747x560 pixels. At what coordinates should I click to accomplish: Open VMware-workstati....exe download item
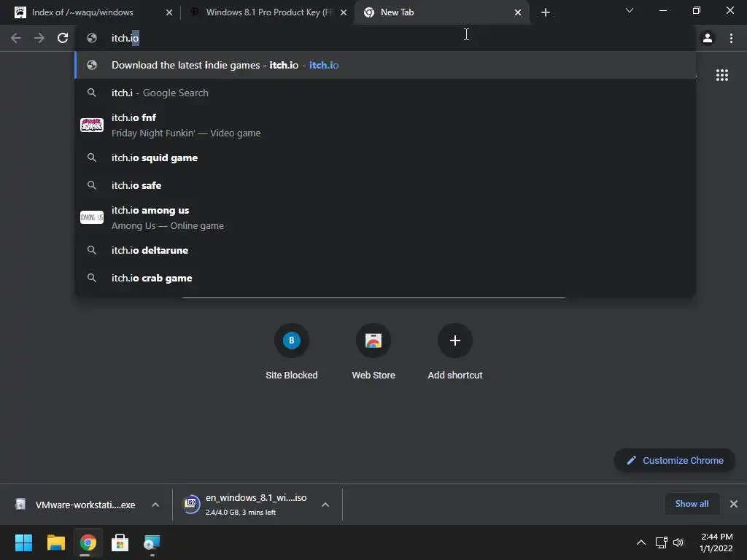coord(76,505)
